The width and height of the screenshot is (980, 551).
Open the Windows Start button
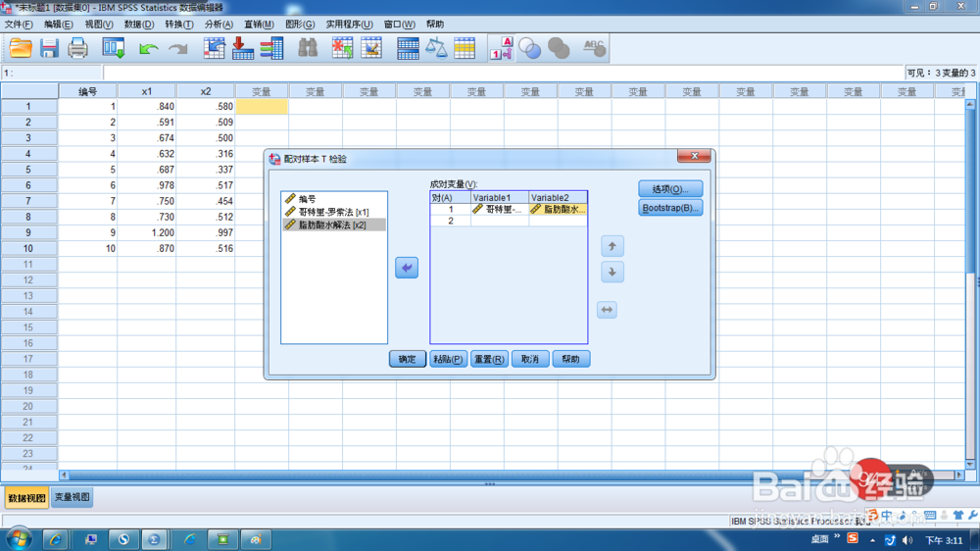click(x=18, y=539)
